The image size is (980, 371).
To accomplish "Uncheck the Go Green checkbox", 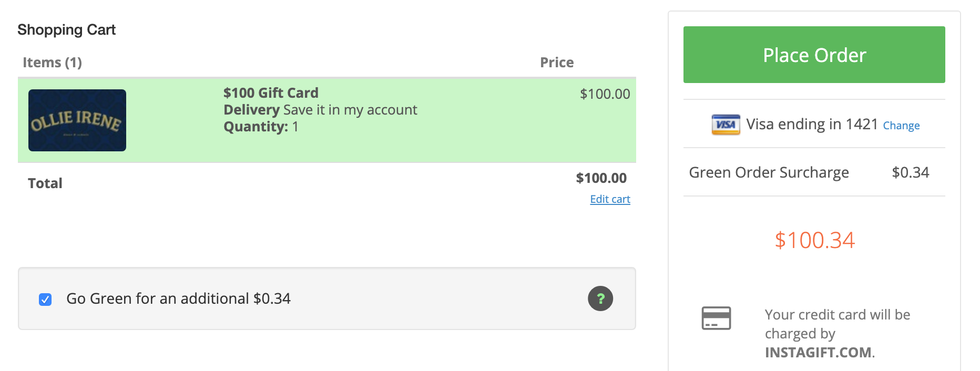I will click(45, 300).
